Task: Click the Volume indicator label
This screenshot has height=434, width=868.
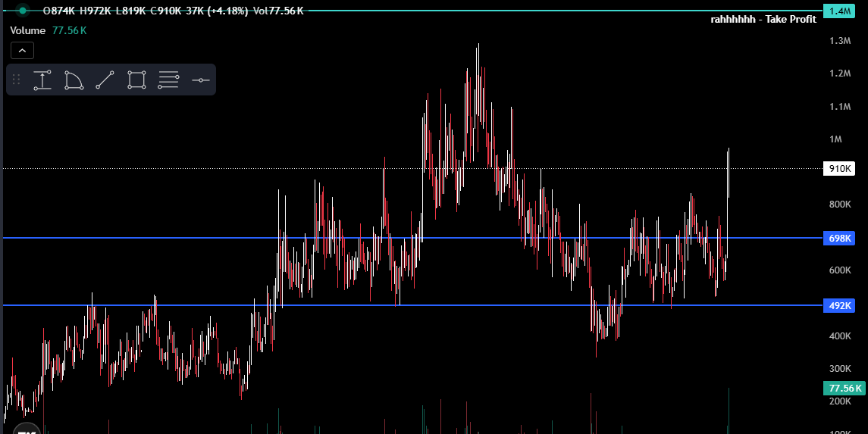Action: click(29, 30)
